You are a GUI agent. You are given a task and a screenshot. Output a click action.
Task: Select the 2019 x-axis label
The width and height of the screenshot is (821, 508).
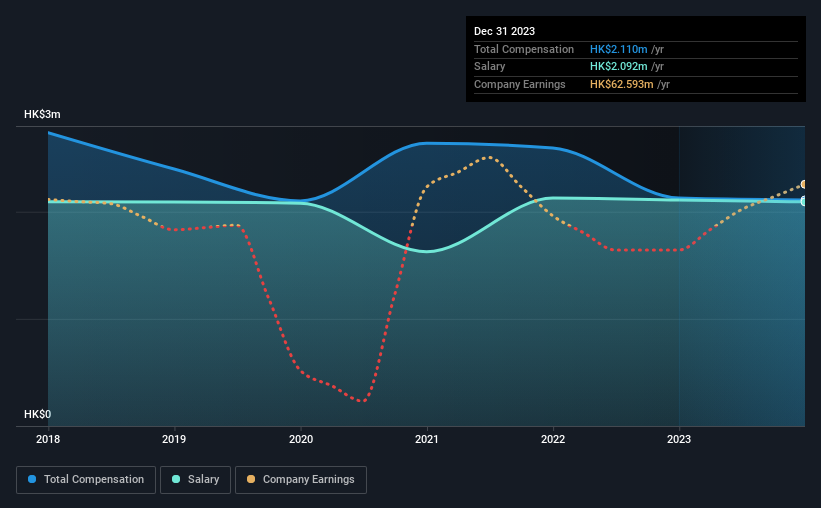(x=174, y=439)
